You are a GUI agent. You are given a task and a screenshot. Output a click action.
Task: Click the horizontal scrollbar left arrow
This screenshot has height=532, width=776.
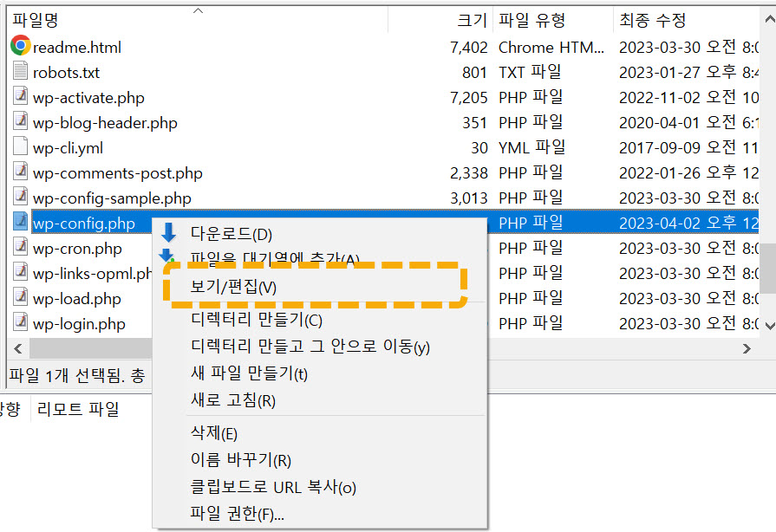18,348
